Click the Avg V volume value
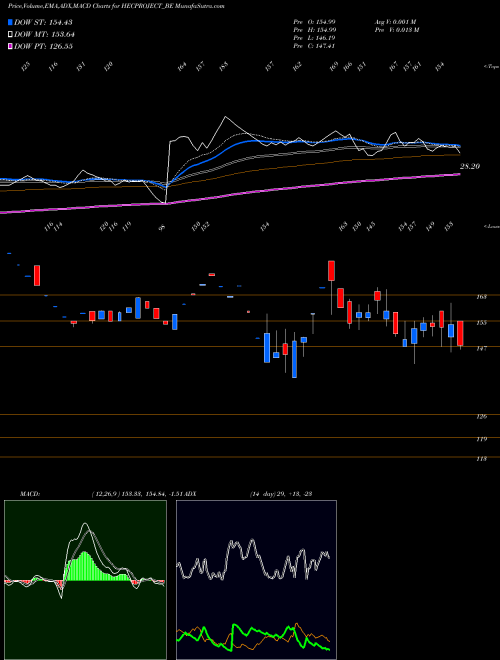This screenshot has width=500, height=660. tap(396, 21)
